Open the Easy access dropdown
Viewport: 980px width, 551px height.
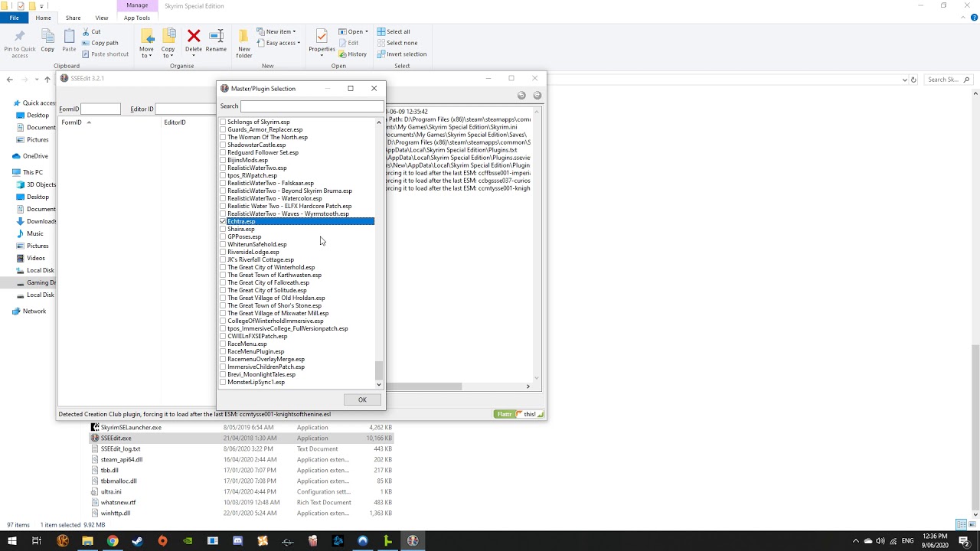[x=279, y=43]
